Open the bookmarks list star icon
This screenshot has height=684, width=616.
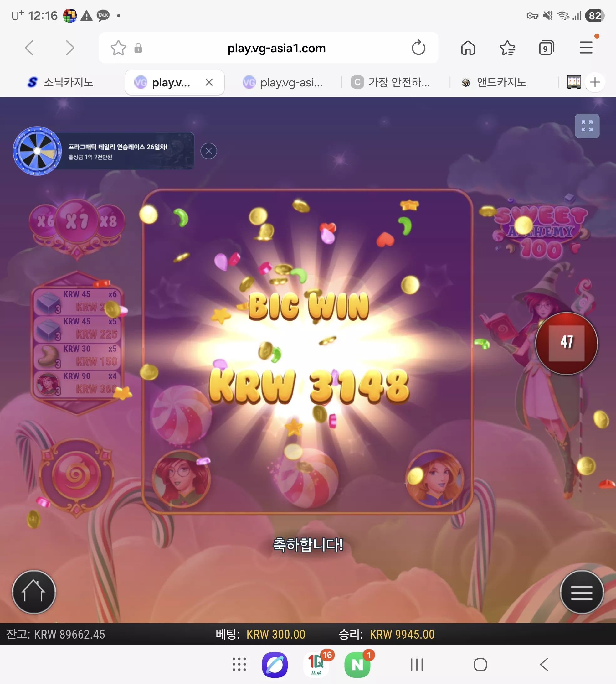coord(507,48)
